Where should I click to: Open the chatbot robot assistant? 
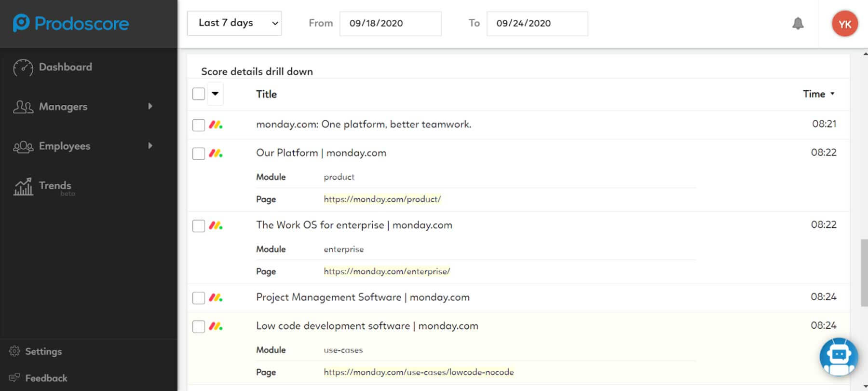coord(839,357)
